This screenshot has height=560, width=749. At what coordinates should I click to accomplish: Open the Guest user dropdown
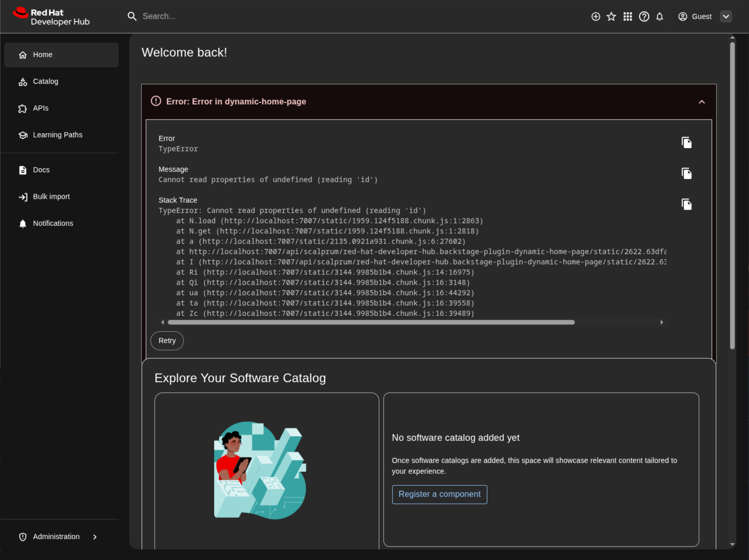pyautogui.click(x=726, y=16)
